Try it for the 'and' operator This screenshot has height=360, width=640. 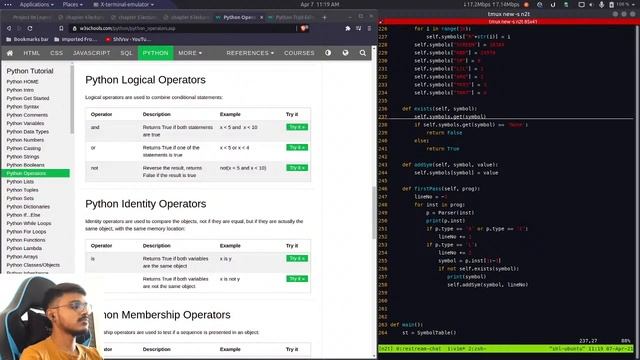(x=297, y=127)
